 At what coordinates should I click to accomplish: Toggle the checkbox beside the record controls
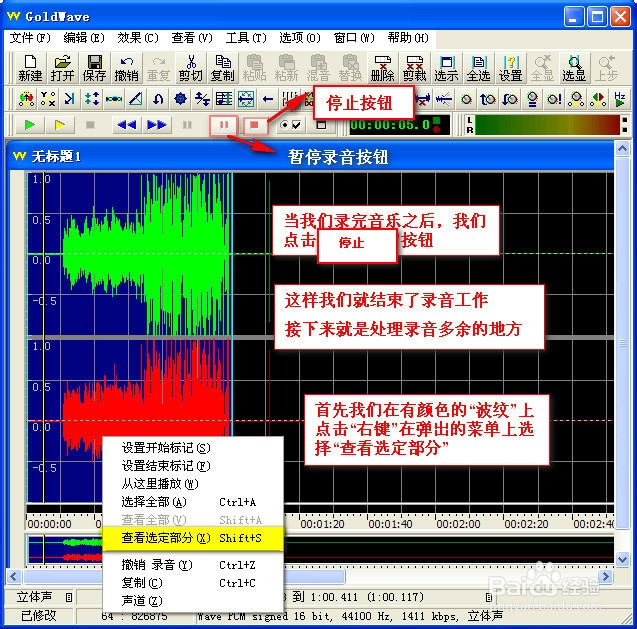tap(296, 125)
